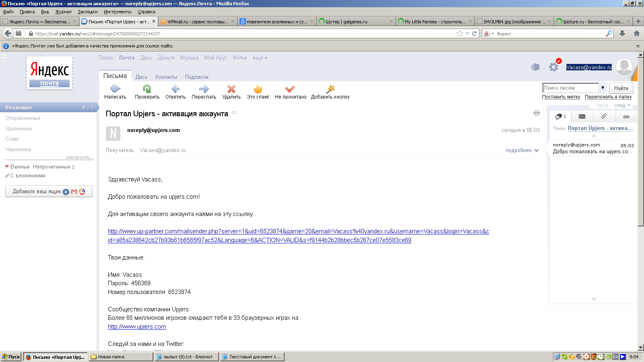The width and height of the screenshot is (644, 362).
Task: Switch to Новая папка taskbar window
Action: pyautogui.click(x=121, y=357)
